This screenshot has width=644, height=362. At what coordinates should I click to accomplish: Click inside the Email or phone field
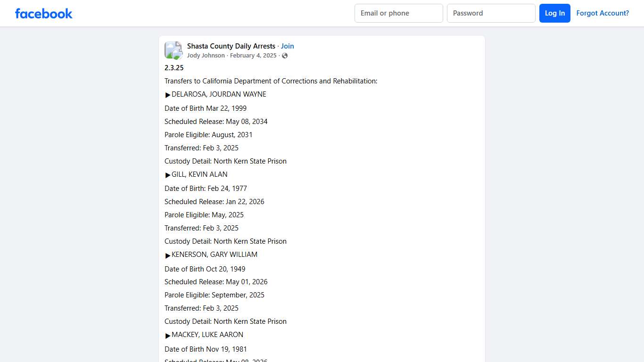pyautogui.click(x=398, y=13)
